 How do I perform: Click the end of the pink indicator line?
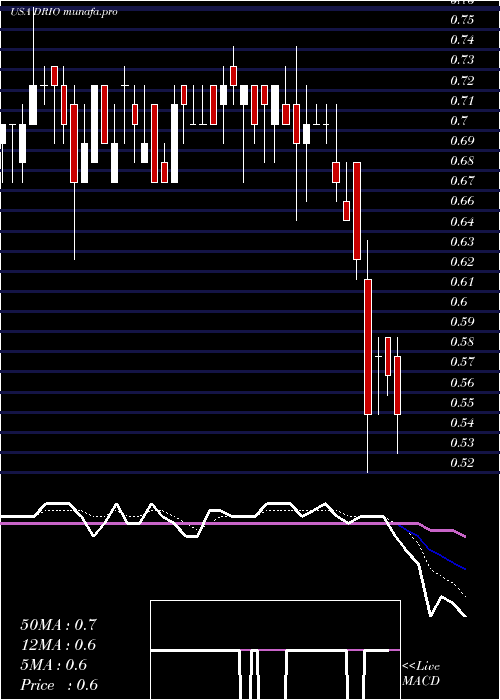coord(465,536)
